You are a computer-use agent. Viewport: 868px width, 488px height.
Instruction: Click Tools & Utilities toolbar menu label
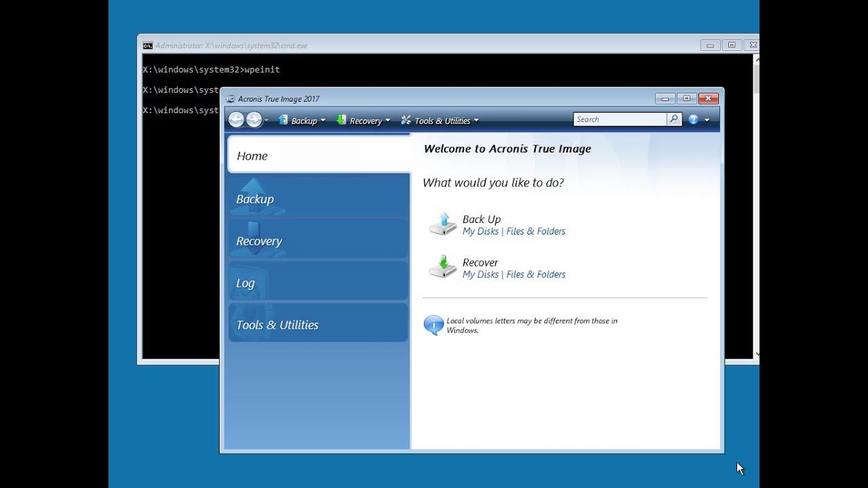(x=442, y=121)
